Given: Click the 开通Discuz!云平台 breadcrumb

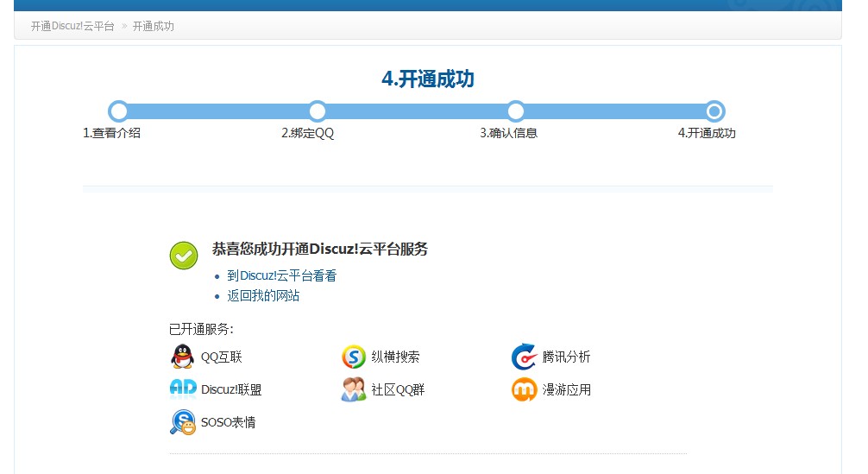Looking at the screenshot, I should tap(72, 26).
